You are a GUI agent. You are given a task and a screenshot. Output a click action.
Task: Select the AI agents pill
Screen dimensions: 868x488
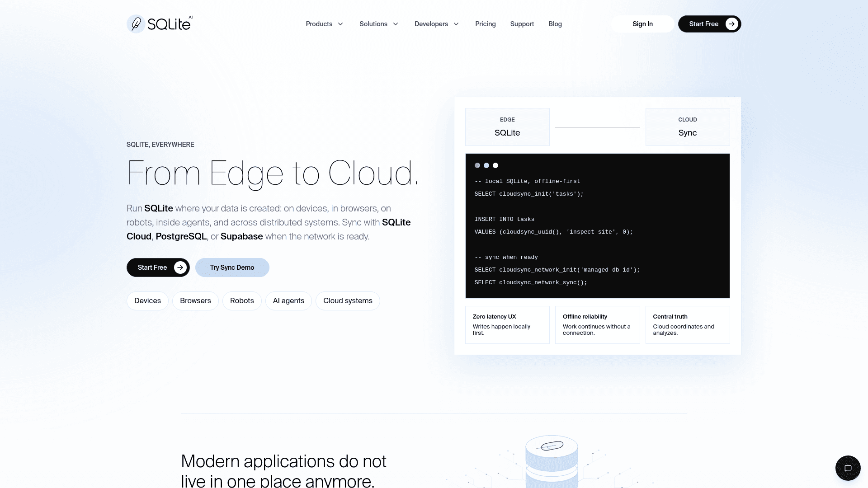pyautogui.click(x=288, y=301)
